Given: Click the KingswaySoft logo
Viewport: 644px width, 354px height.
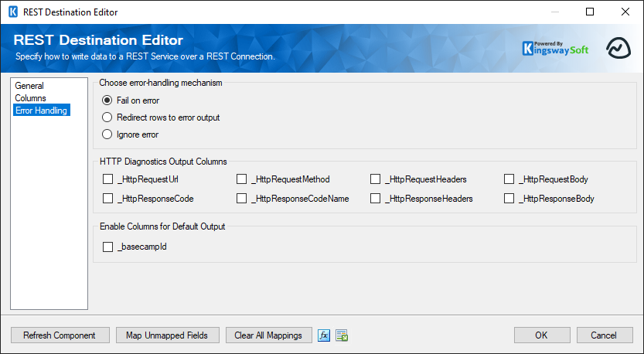Looking at the screenshot, I should point(555,49).
